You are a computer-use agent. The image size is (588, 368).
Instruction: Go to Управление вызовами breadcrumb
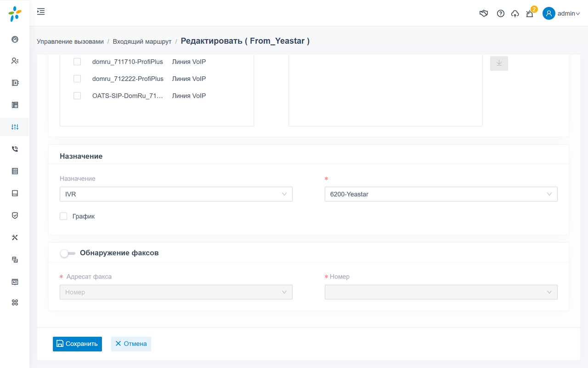pyautogui.click(x=70, y=41)
